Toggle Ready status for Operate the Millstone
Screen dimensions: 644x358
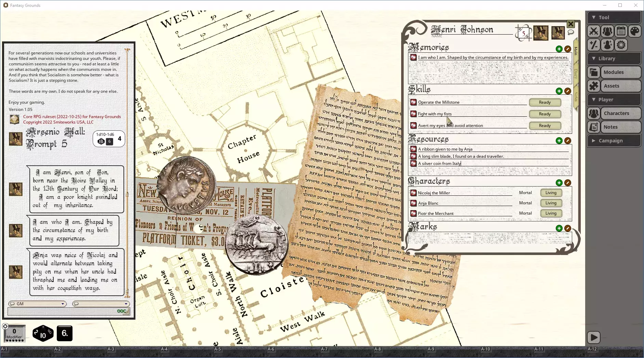tap(545, 102)
